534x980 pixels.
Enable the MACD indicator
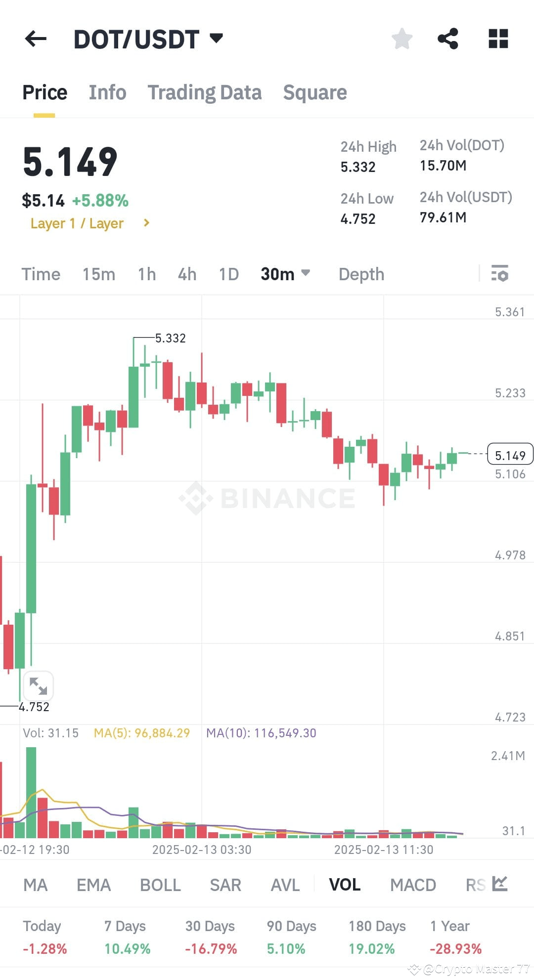point(413,885)
